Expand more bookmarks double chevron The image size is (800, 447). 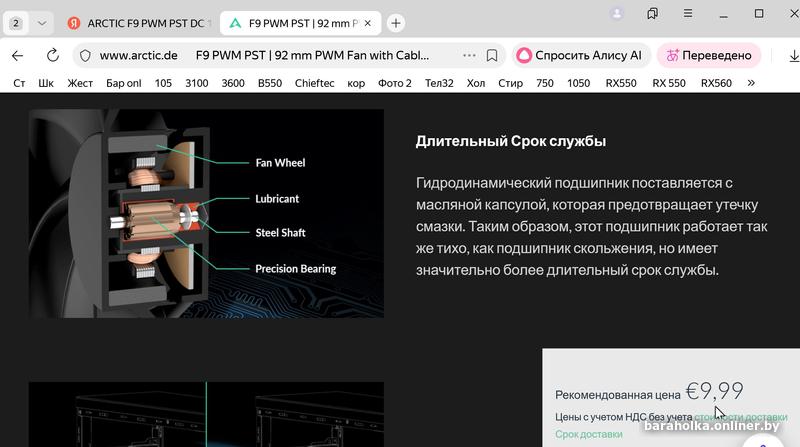[x=751, y=83]
